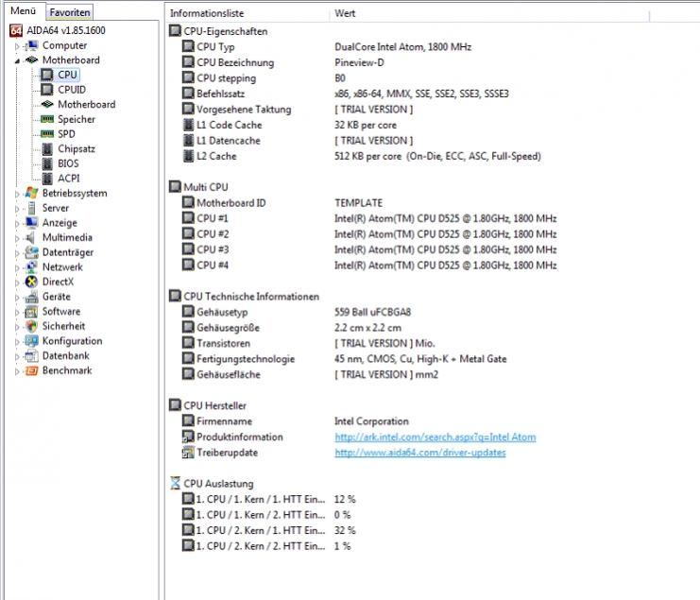
Task: Select the CPUID chip icon
Action: point(47,89)
